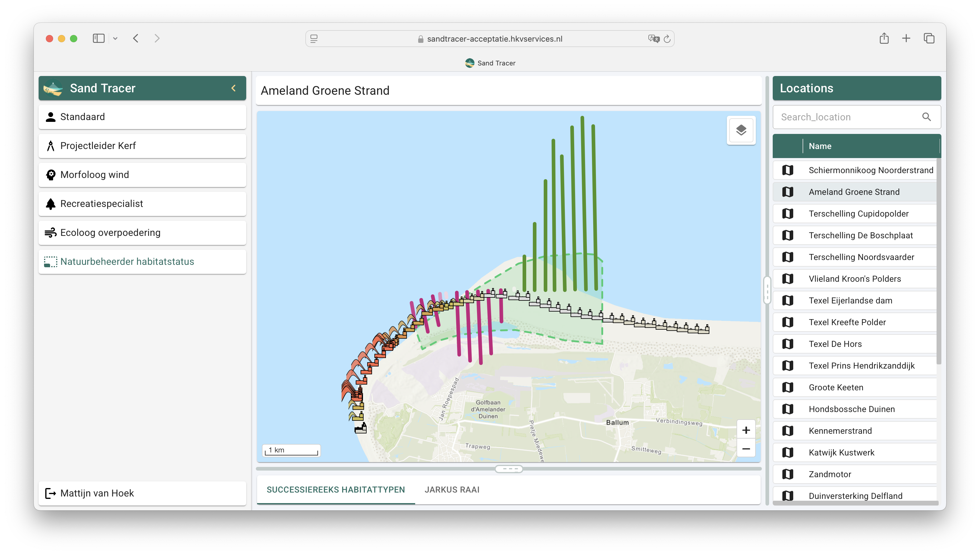Open the map layers selector

point(741,130)
